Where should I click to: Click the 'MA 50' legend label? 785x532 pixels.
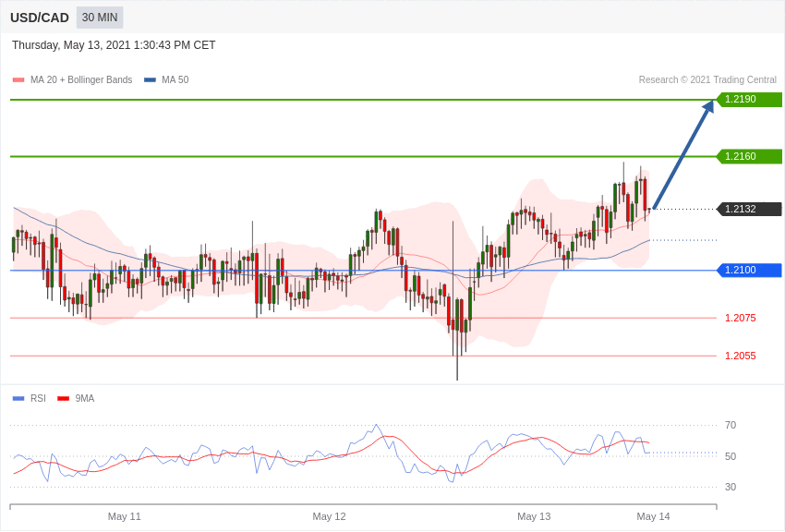175,79
